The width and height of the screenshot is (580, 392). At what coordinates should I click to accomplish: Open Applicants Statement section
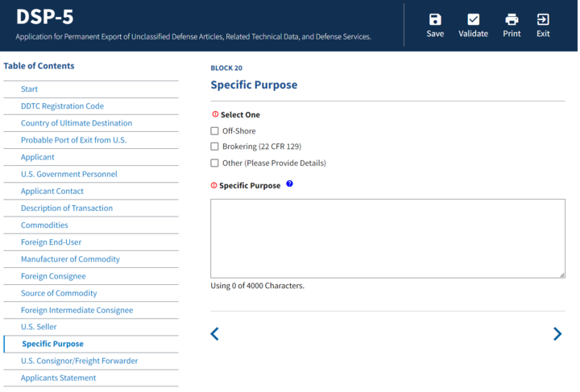click(x=58, y=378)
